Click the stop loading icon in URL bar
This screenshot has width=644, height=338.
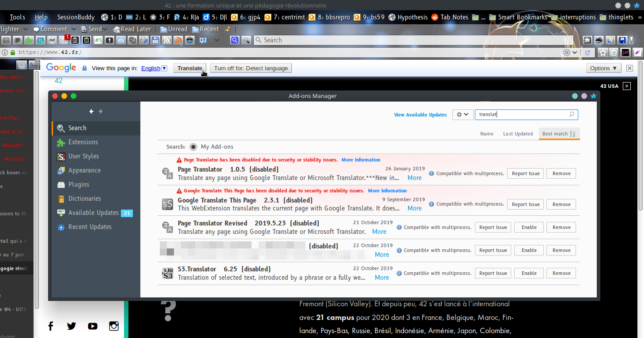(567, 53)
